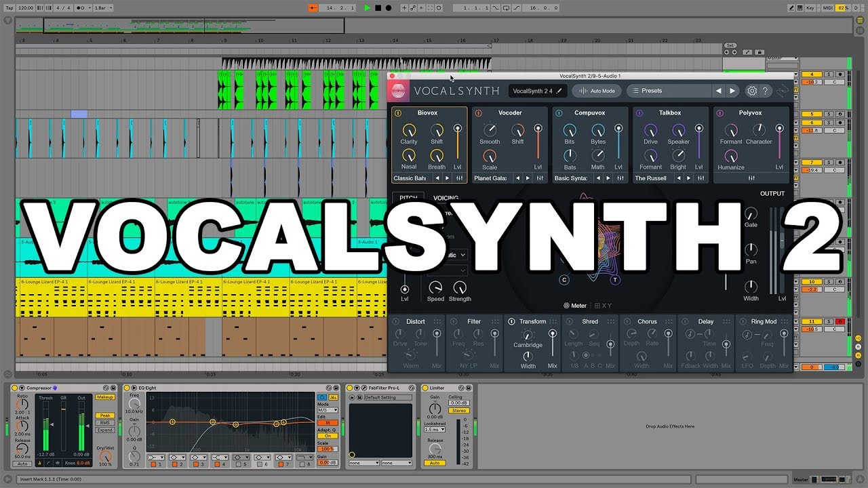Toggle Compressor device activator
868x488 pixels.
[15, 388]
